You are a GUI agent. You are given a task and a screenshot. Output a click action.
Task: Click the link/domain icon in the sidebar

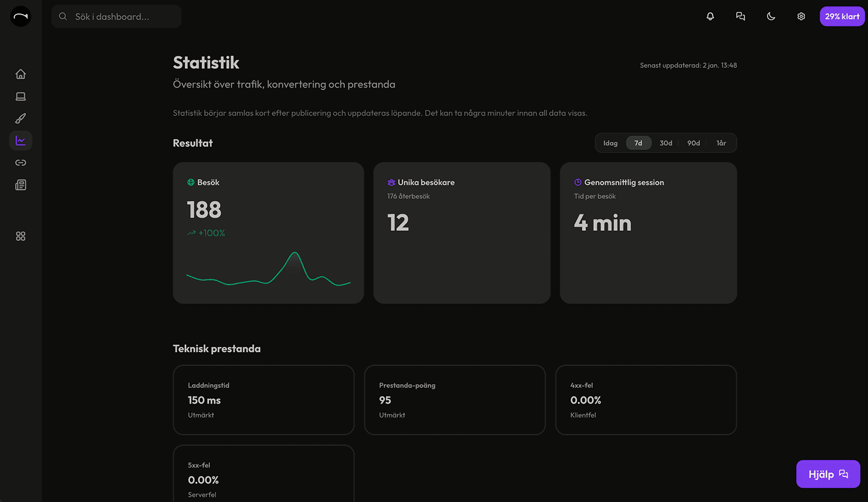coord(20,162)
